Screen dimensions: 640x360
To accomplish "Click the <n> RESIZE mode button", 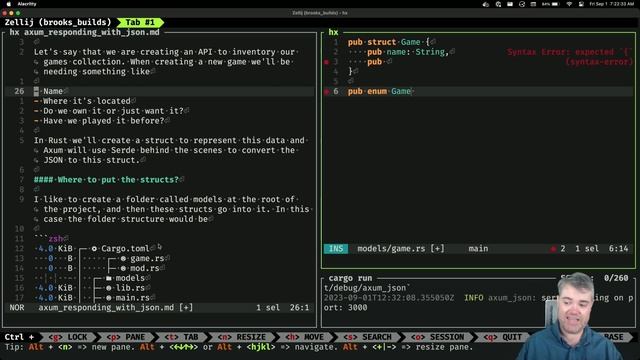I will click(242, 337).
